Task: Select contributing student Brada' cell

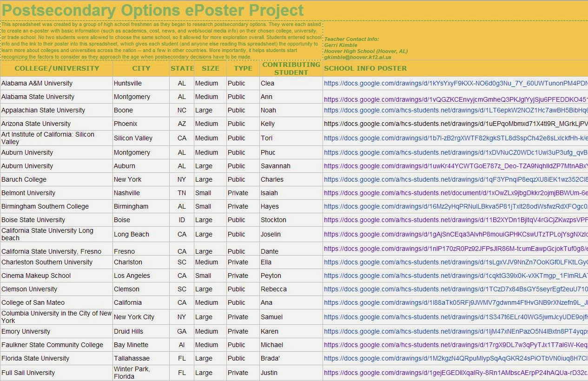Action: [291, 358]
